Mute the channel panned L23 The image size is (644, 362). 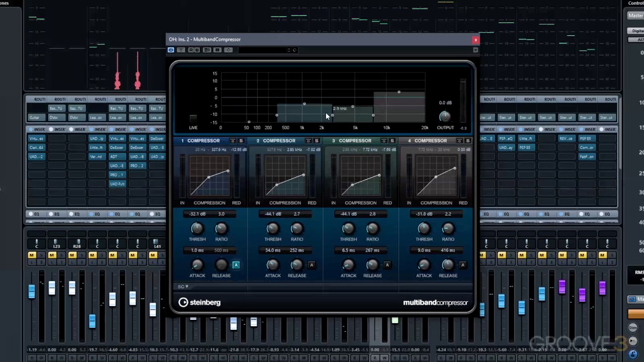coord(52,255)
